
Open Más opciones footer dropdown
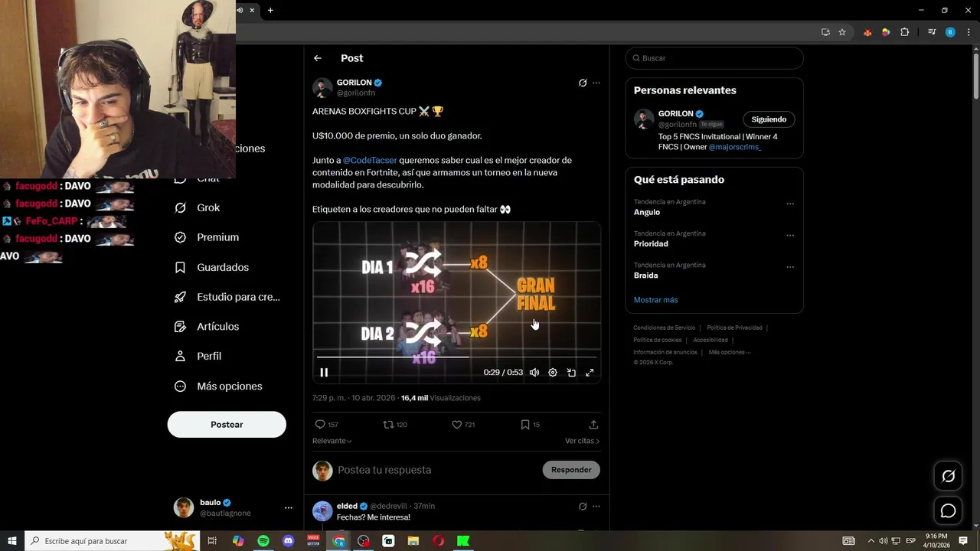730,352
